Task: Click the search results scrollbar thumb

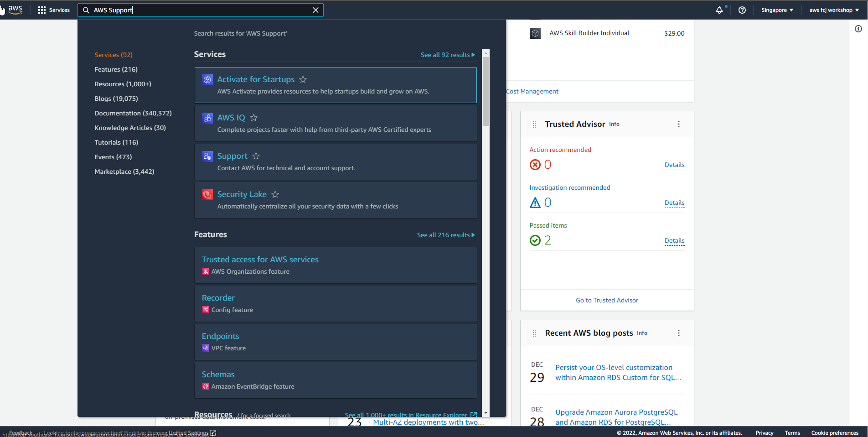Action: tap(486, 91)
